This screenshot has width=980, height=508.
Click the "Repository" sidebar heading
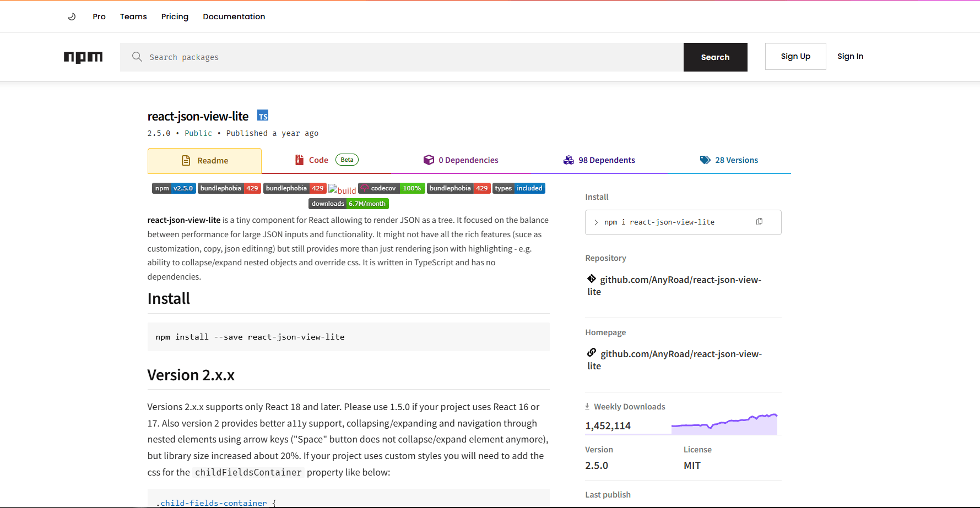pyautogui.click(x=605, y=258)
